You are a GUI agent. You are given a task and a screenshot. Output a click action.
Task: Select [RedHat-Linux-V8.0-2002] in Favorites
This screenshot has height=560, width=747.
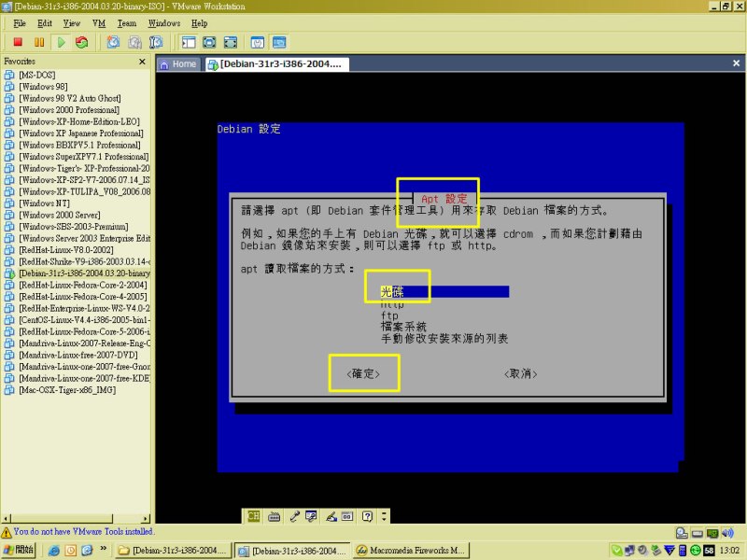pos(66,250)
